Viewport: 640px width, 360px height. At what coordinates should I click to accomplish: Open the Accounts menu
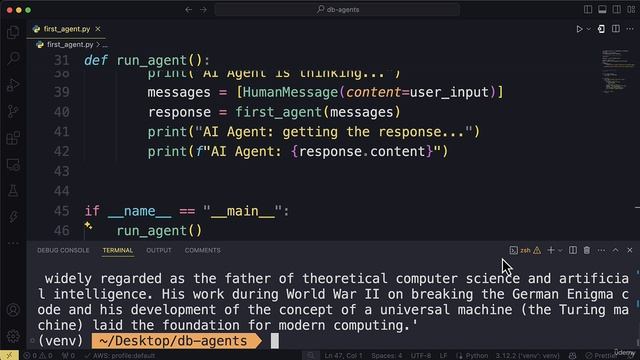(13, 310)
